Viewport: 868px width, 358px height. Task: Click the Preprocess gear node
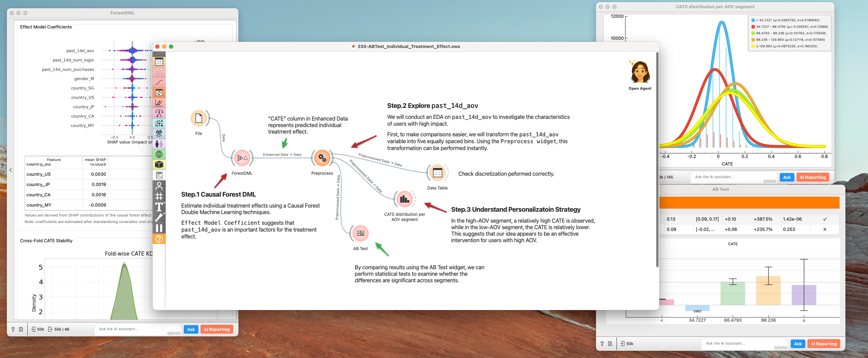click(x=322, y=158)
